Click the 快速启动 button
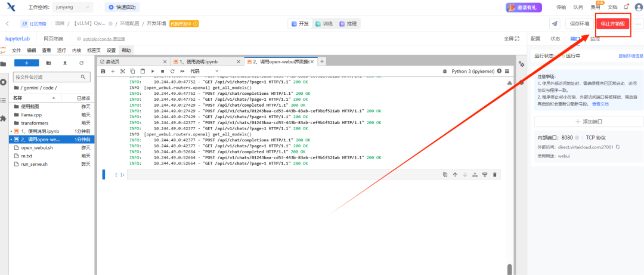Screen dimensions: 644x275 click(x=122, y=7)
